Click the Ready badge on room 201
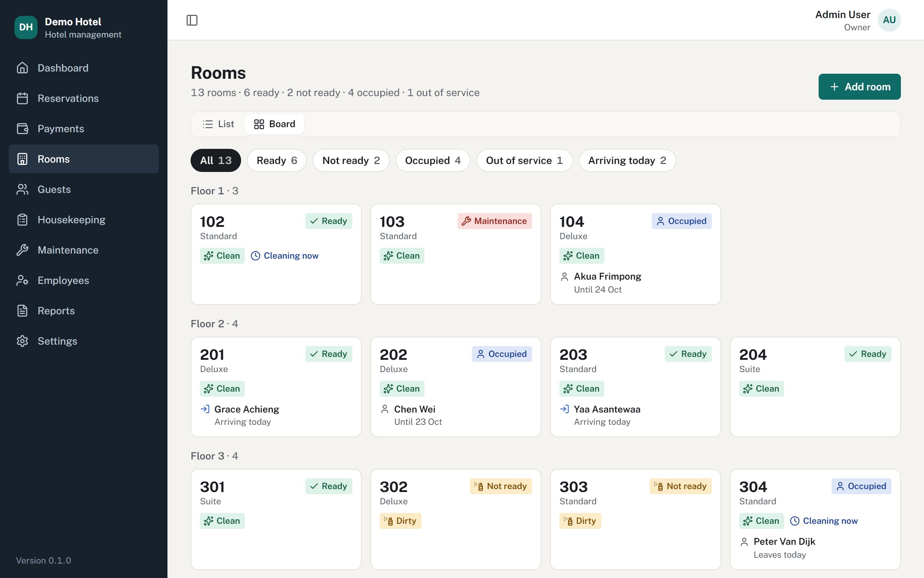924x578 pixels. click(x=328, y=354)
